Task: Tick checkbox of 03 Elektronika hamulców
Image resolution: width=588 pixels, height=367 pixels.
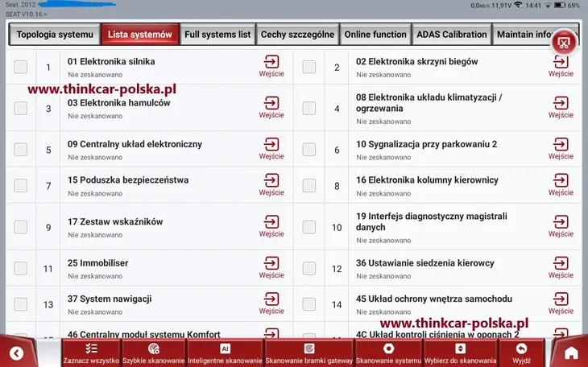Action: (21, 109)
